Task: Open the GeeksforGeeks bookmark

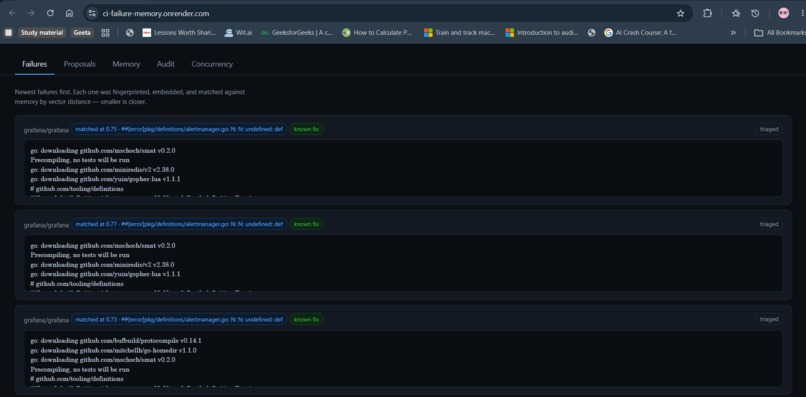Action: [x=297, y=32]
